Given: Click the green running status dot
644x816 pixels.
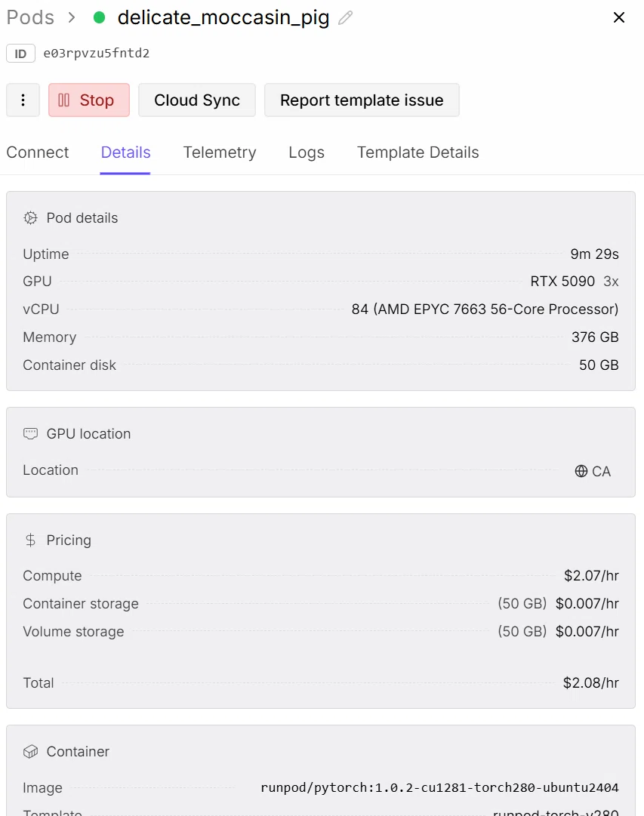Looking at the screenshot, I should pos(99,17).
